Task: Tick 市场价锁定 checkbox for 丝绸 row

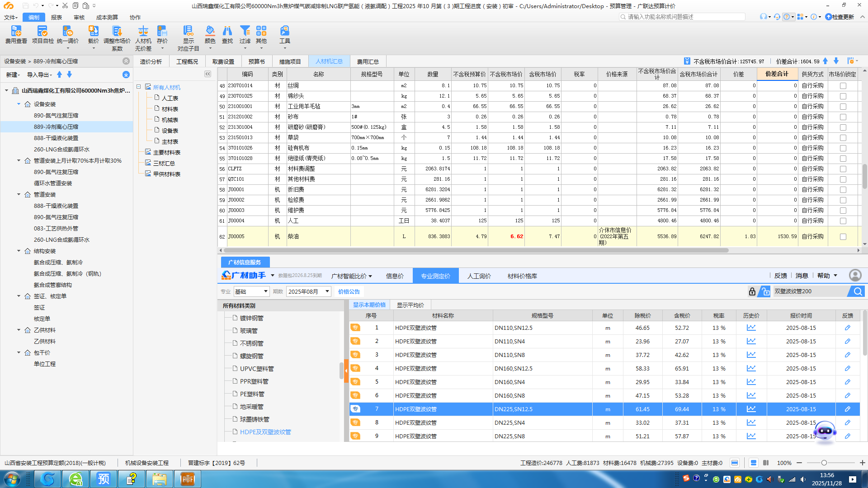Action: coord(843,86)
